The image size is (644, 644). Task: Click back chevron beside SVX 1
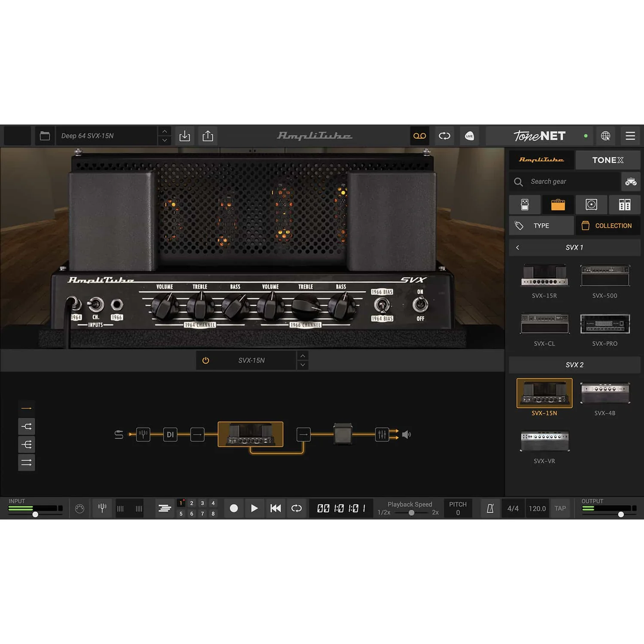(x=518, y=247)
